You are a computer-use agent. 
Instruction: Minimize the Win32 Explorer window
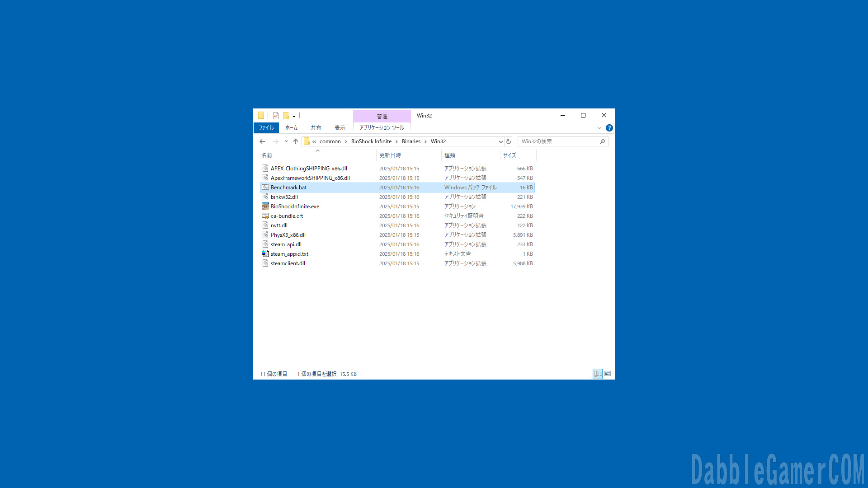563,115
